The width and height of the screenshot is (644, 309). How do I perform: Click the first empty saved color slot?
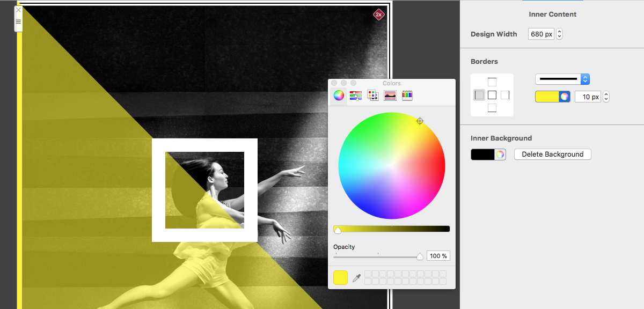pyautogui.click(x=368, y=274)
